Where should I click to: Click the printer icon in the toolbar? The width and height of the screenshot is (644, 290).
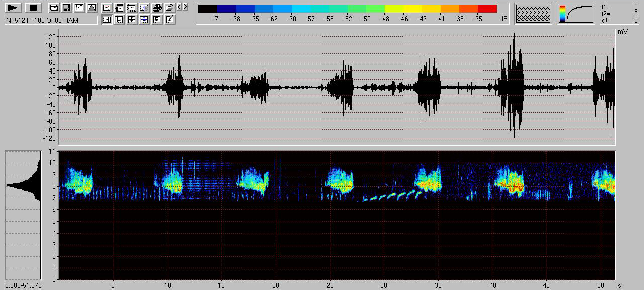(157, 8)
